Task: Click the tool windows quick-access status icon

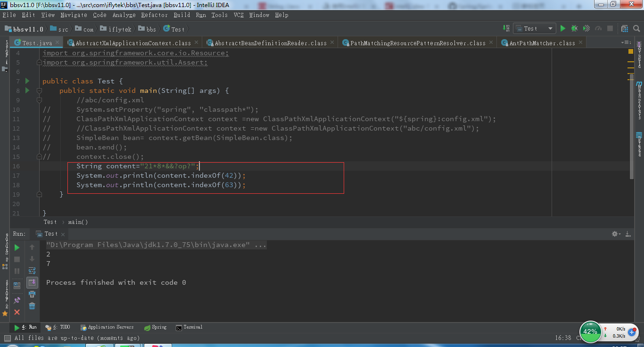Action: pyautogui.click(x=7, y=338)
